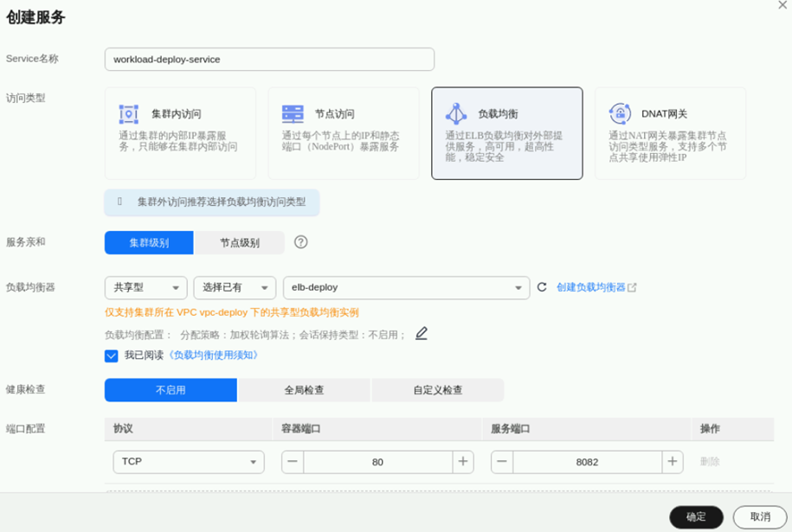Image resolution: width=792 pixels, height=532 pixels.
Task: Set service affinity to 节点级别
Action: click(240, 243)
